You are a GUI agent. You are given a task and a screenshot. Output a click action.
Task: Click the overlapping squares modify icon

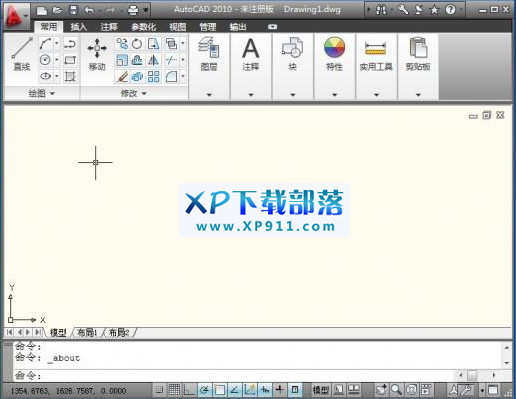click(171, 44)
